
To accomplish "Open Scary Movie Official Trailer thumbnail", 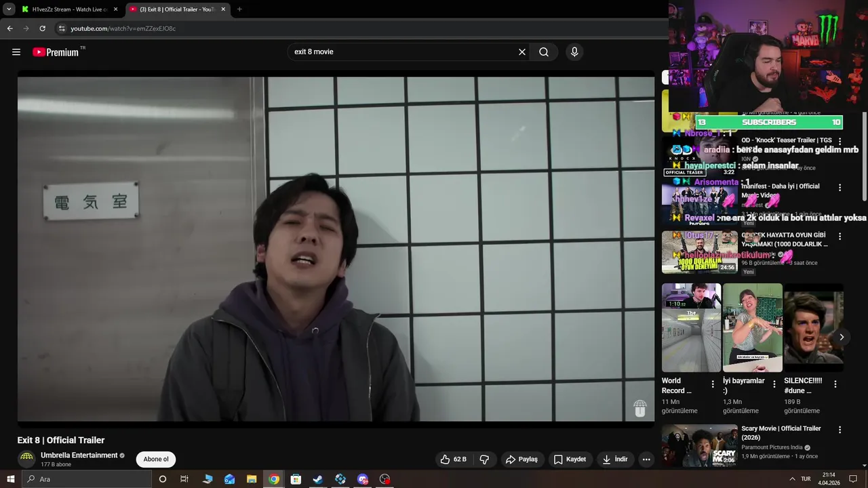I will (699, 445).
